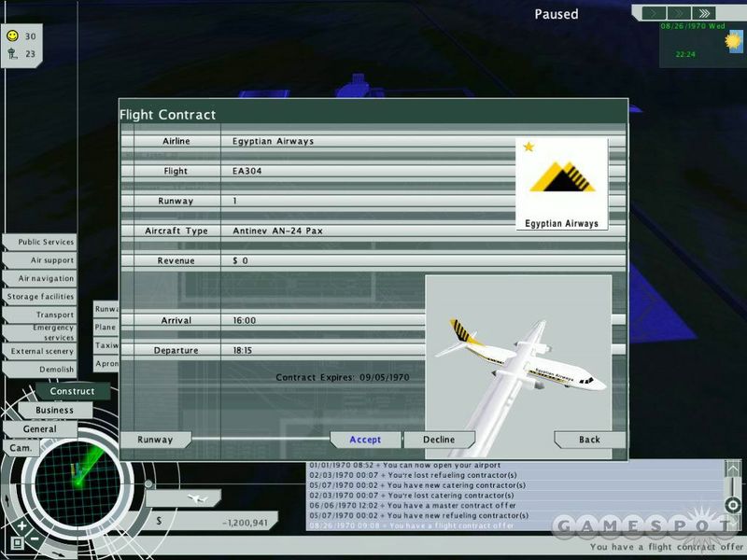
Task: Click the message log scrollbar handle
Action: 733,504
